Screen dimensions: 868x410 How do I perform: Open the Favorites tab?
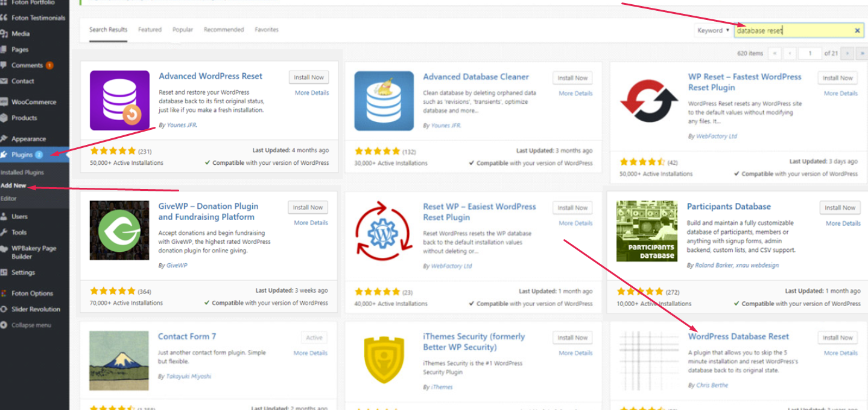pyautogui.click(x=267, y=30)
